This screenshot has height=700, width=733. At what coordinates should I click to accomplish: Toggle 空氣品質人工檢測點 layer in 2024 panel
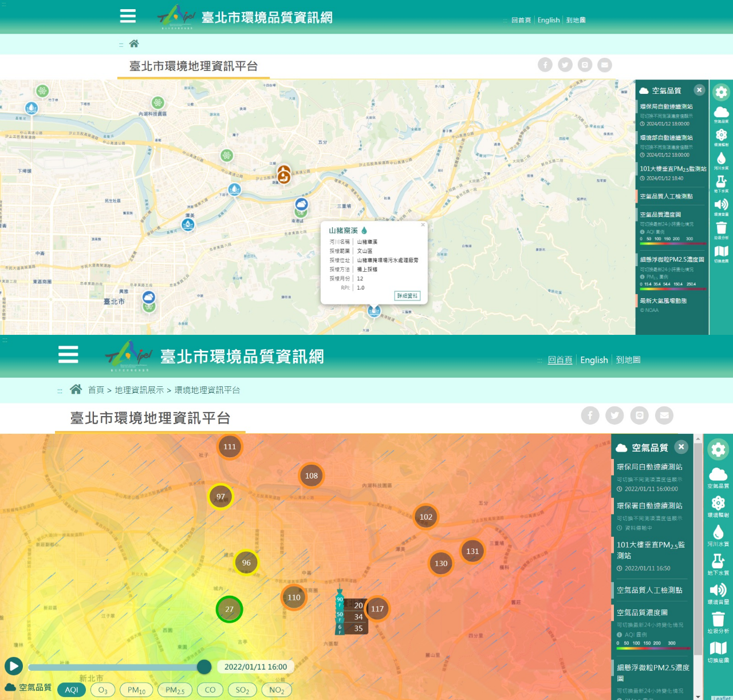666,196
